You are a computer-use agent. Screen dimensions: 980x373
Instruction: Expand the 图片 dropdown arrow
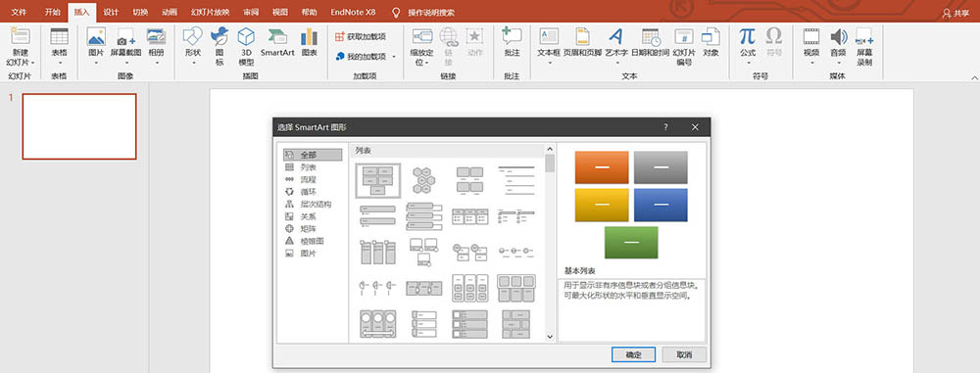(97, 63)
